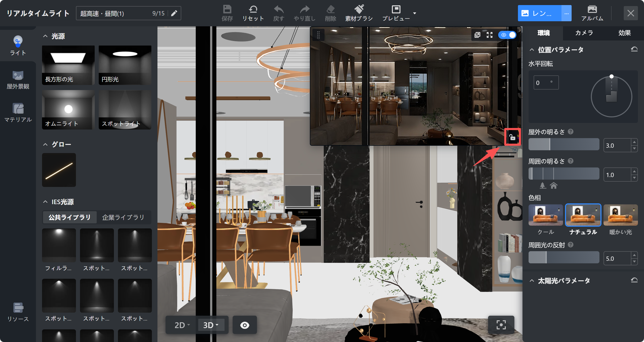Click the 水平回転 rotation dial
Viewport: 644px width, 342px height.
pyautogui.click(x=611, y=97)
